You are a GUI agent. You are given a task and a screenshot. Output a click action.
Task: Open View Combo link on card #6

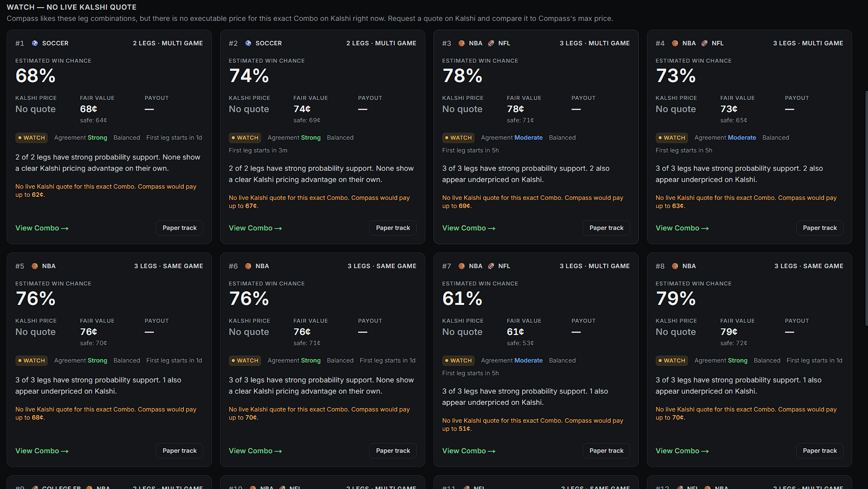(255, 451)
